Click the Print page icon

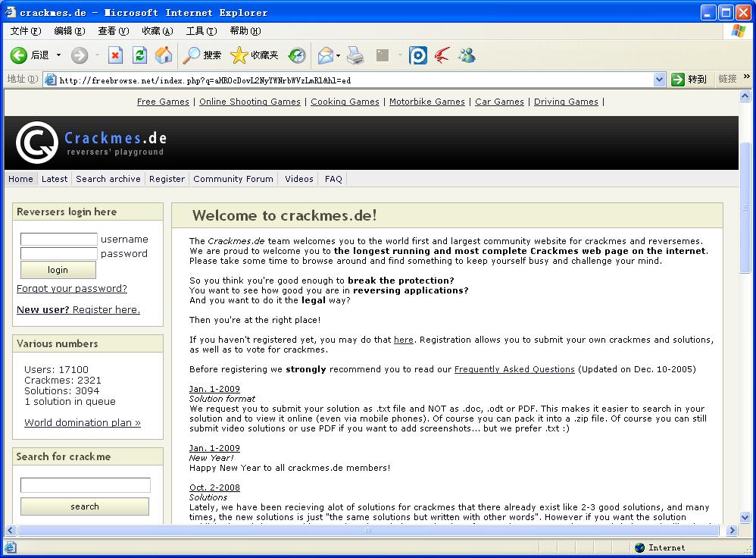click(356, 55)
